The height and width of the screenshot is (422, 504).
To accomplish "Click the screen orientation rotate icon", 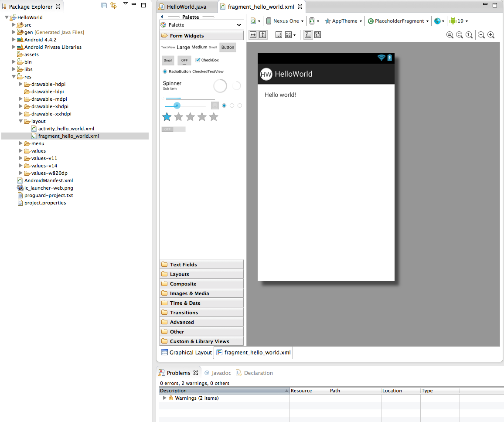I will pos(312,21).
